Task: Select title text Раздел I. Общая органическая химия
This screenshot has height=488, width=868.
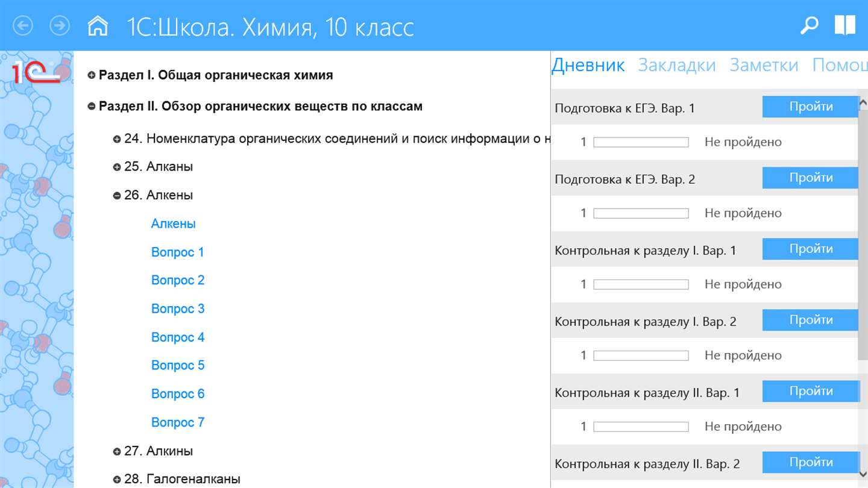Action: tap(216, 75)
